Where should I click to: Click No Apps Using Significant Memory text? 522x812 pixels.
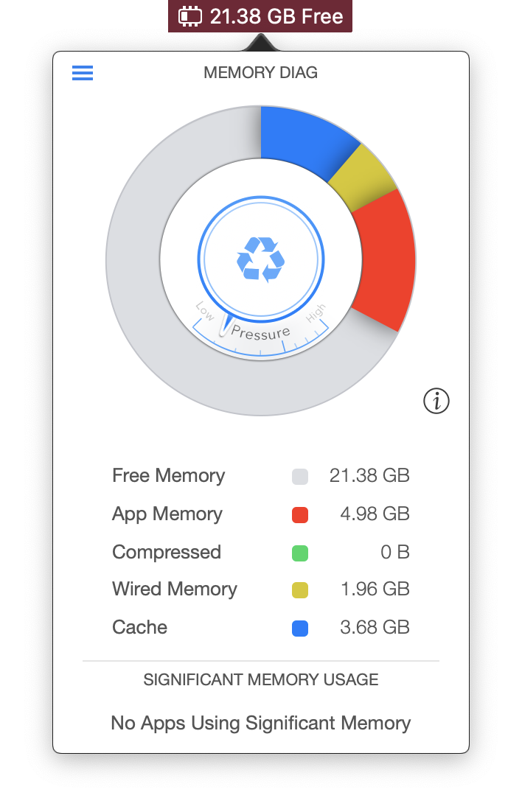(261, 723)
